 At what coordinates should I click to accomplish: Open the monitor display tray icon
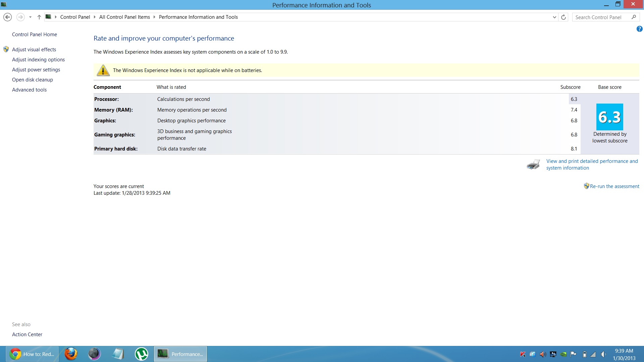click(x=553, y=354)
